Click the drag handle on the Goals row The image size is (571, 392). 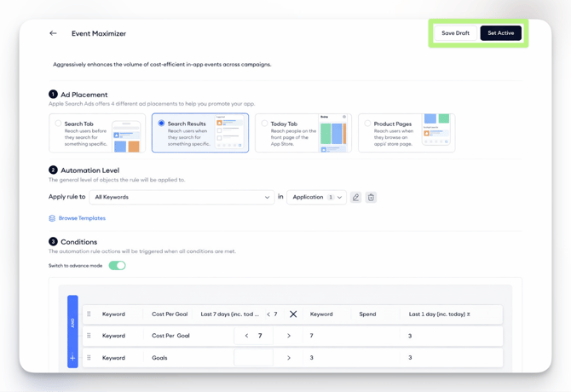(89, 358)
